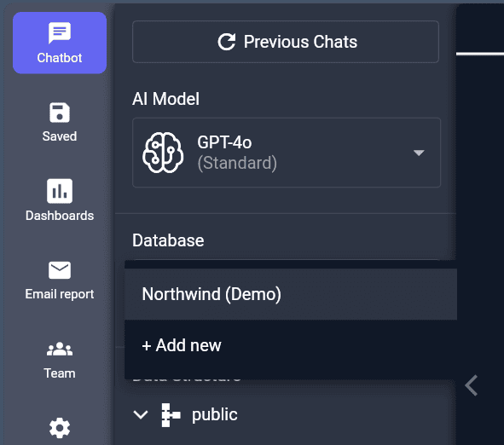Screen dimensions: 504x445
Task: Open the Chatbot section
Action: pos(60,43)
